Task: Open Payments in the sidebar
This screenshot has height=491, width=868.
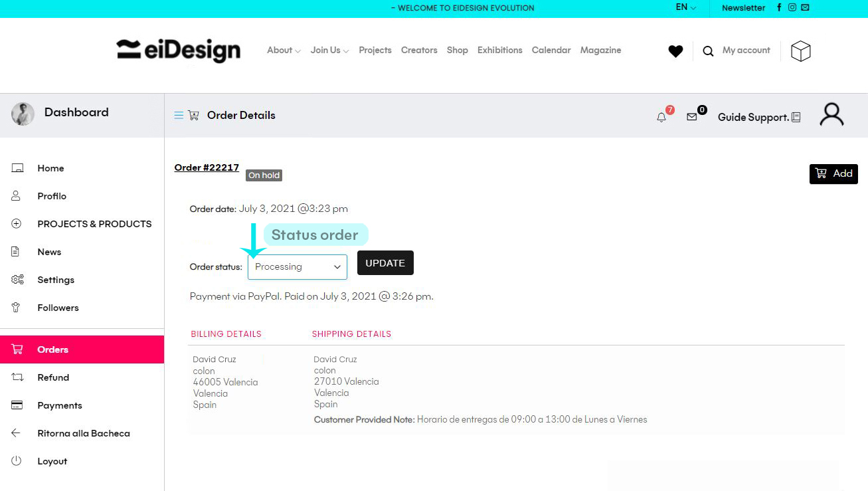Action: pyautogui.click(x=60, y=405)
